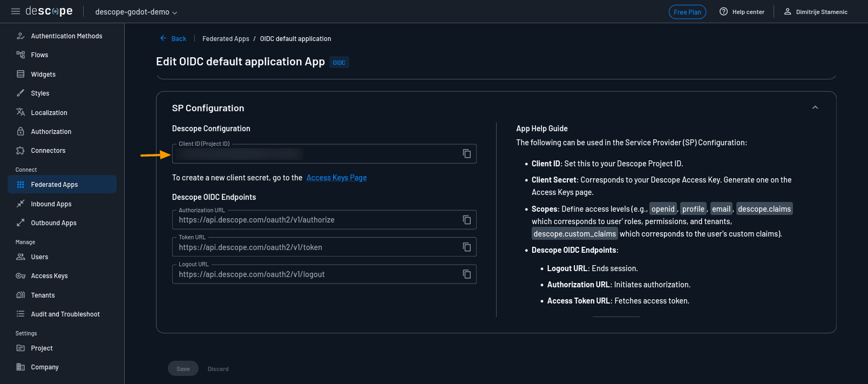Viewport: 868px width, 384px height.
Task: Collapse the SP Configuration section
Action: [x=815, y=107]
